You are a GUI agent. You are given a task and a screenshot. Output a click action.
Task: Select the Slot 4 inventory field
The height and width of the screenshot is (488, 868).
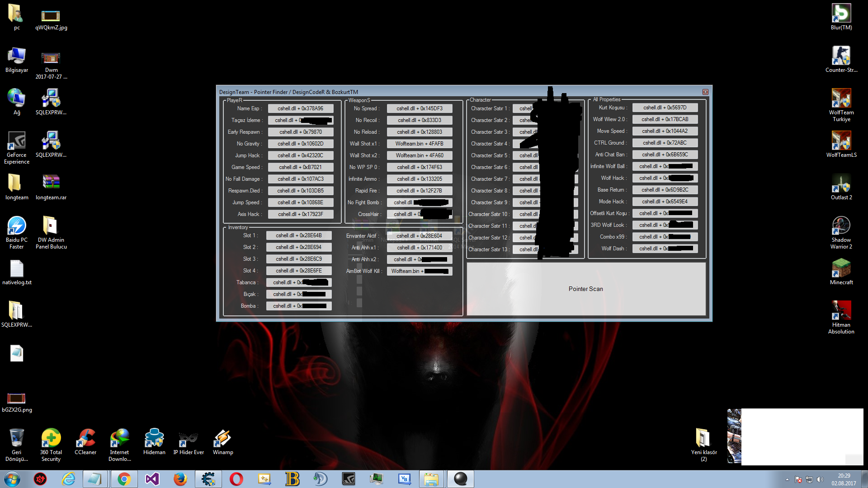point(299,271)
